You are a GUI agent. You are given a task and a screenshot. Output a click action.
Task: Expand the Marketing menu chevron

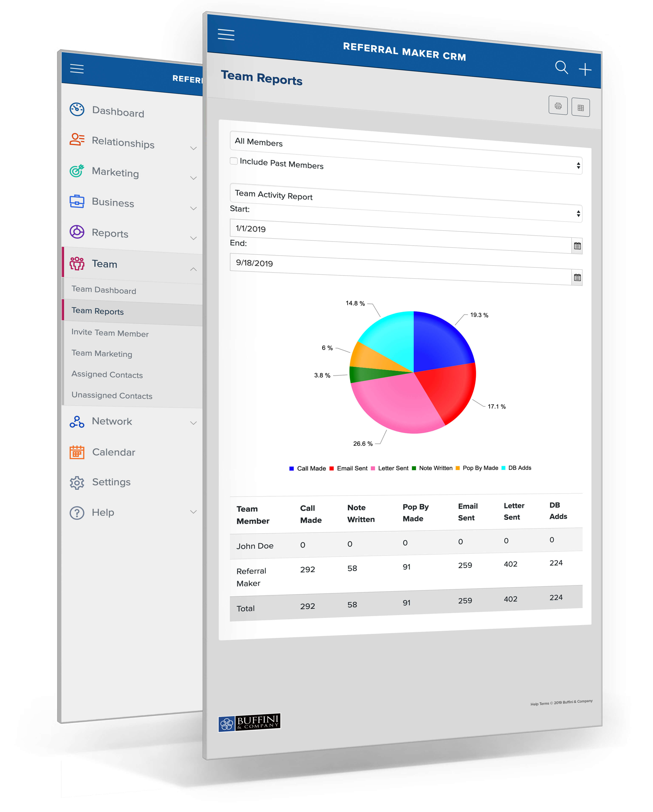[194, 178]
